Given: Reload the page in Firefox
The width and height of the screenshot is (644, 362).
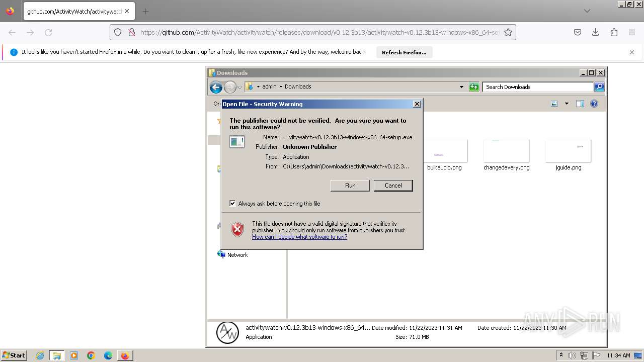Looking at the screenshot, I should [48, 32].
